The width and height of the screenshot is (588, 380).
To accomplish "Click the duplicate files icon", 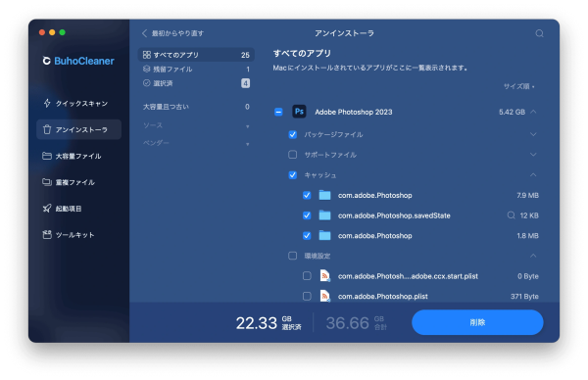I will click(x=47, y=182).
